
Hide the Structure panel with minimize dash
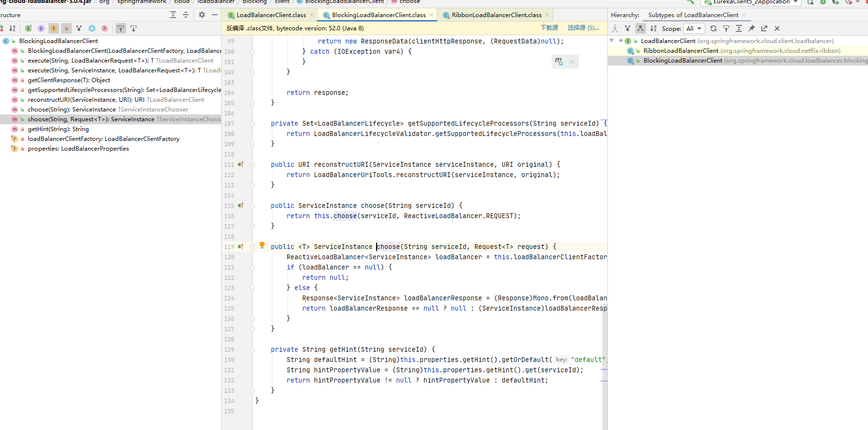[x=215, y=15]
